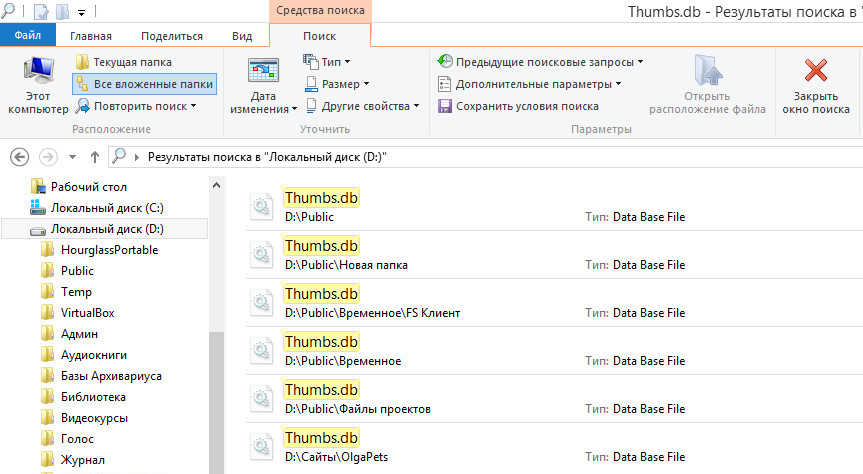
Task: Expand Другие свойства dropdown
Action: click(363, 106)
